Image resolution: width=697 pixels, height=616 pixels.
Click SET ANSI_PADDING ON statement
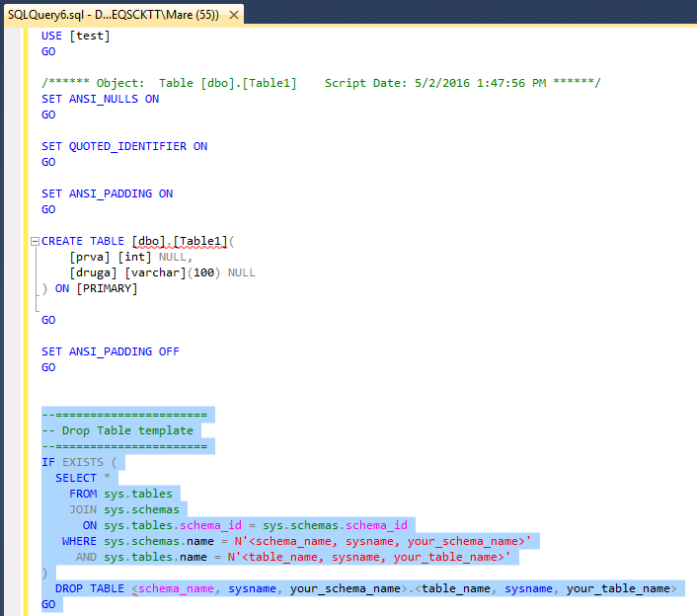[x=107, y=193]
